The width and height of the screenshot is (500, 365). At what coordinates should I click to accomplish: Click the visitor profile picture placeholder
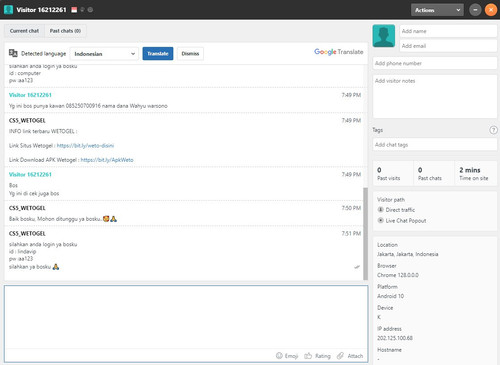[384, 36]
